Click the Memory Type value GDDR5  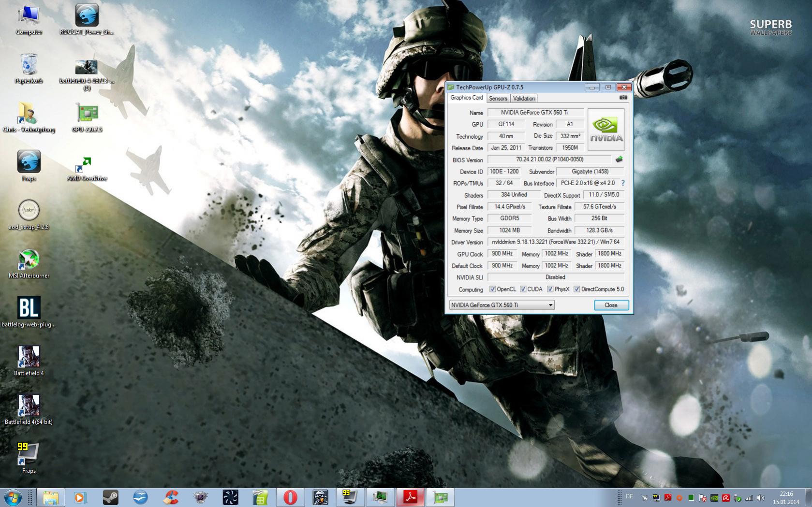click(509, 218)
